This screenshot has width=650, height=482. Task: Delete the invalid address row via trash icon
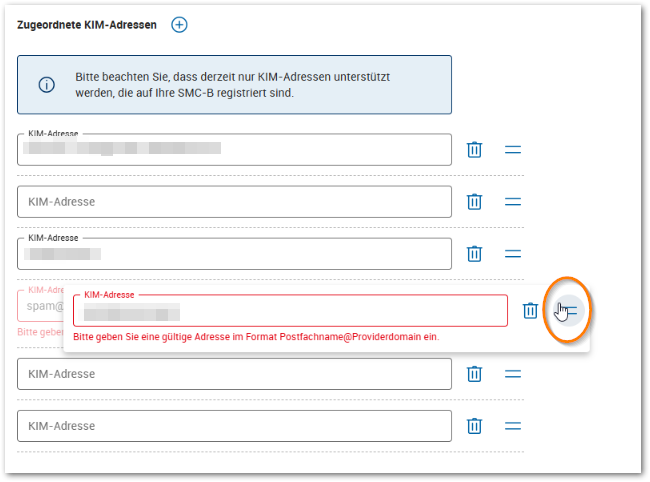(530, 311)
